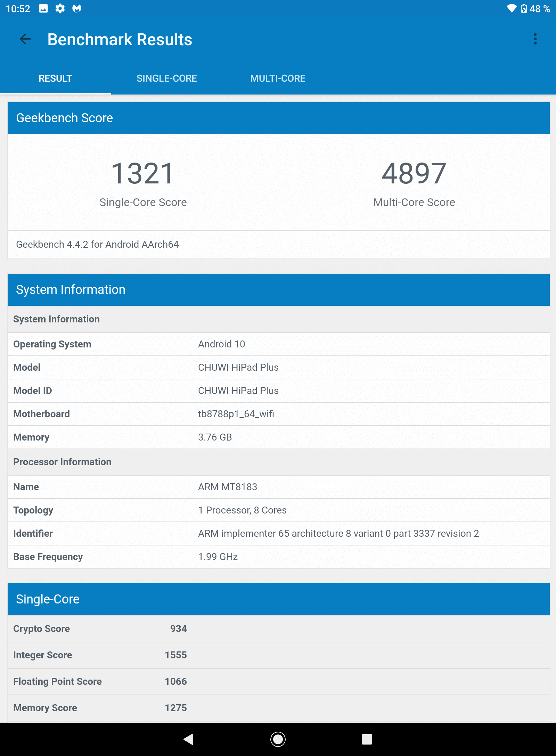Tap the image notification icon
The height and width of the screenshot is (756, 556).
coord(43,8)
